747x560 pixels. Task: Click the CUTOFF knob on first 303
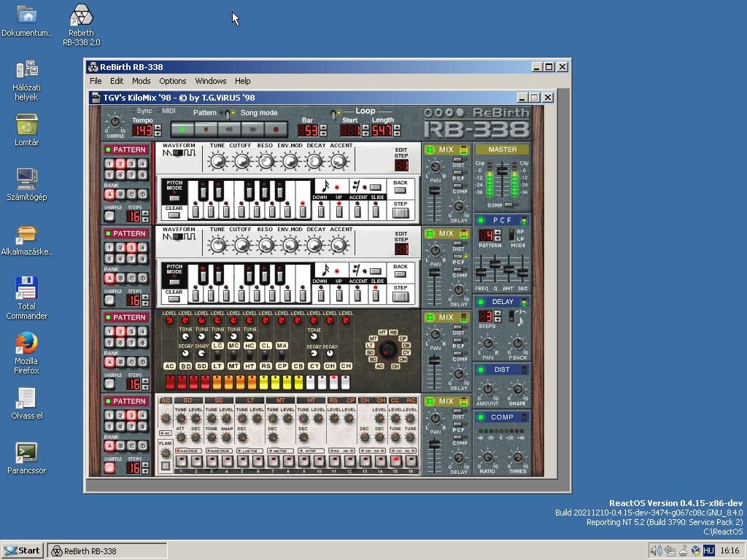click(242, 161)
